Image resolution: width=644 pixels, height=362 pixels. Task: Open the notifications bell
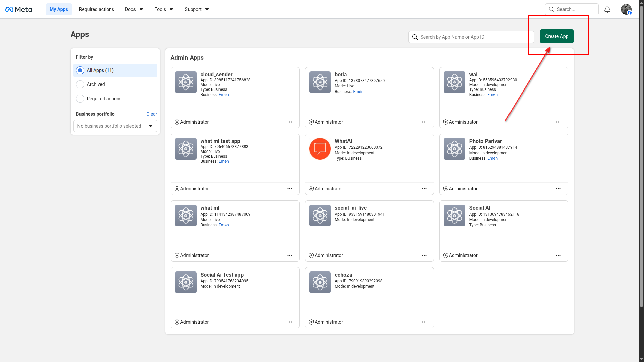(607, 9)
